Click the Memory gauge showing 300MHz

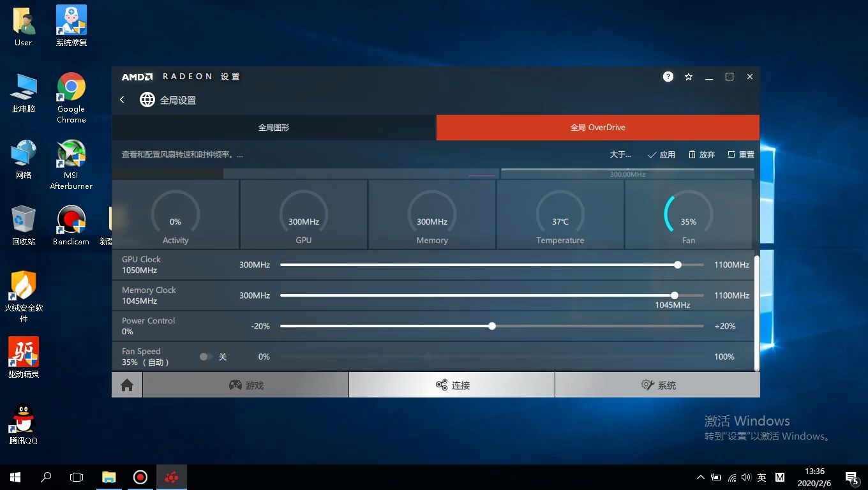(432, 215)
